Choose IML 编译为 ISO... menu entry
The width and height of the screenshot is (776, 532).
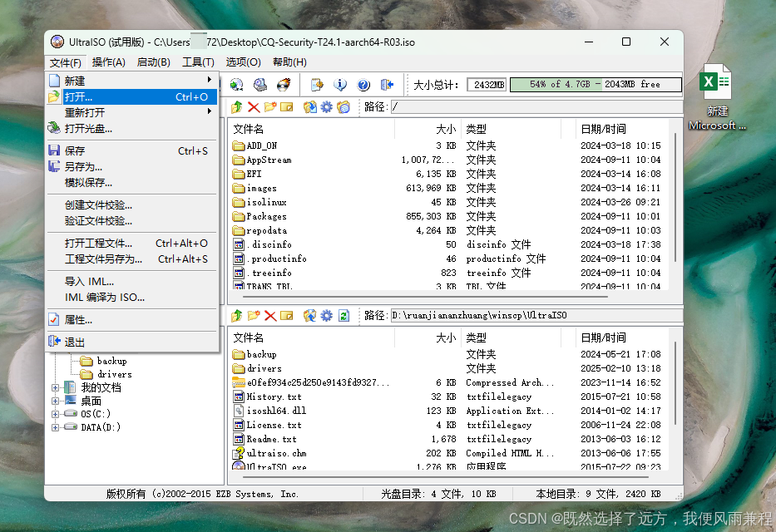pyautogui.click(x=132, y=297)
